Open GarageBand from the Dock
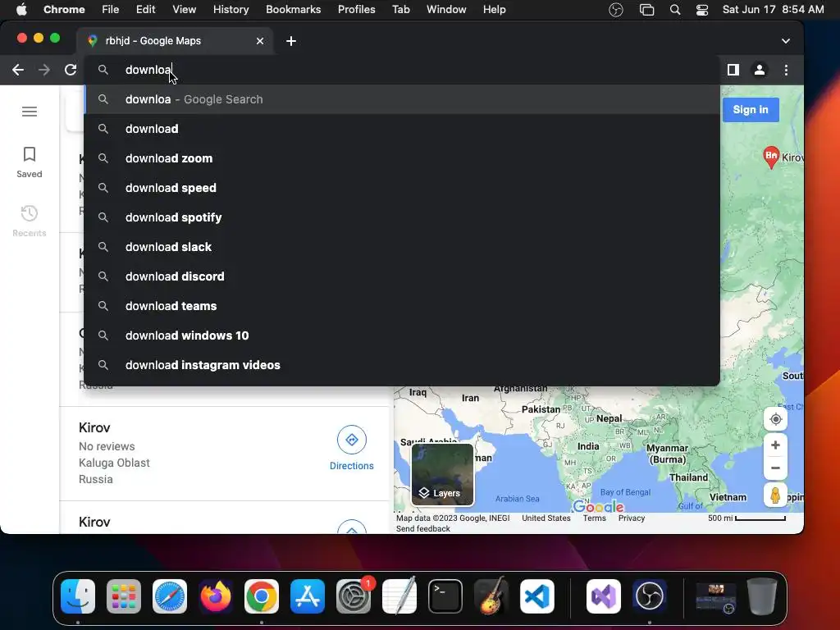Viewport: 840px width, 630px height. (491, 596)
